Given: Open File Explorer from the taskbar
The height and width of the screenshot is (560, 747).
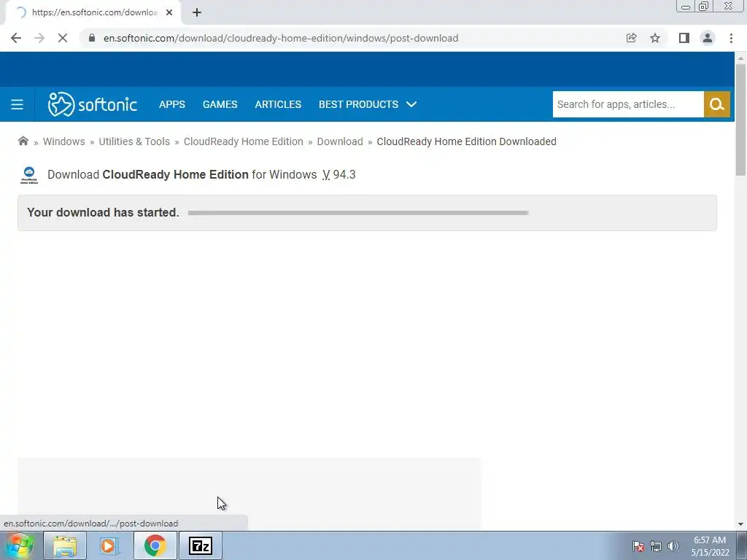Looking at the screenshot, I should coord(65,545).
